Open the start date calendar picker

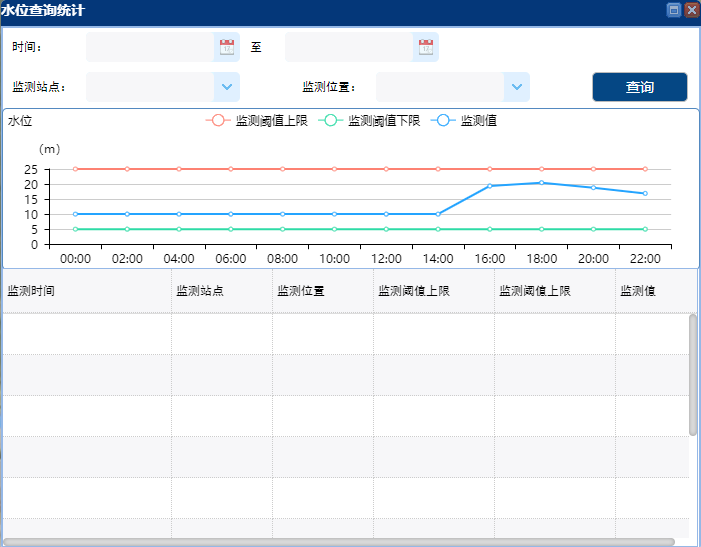(x=227, y=47)
